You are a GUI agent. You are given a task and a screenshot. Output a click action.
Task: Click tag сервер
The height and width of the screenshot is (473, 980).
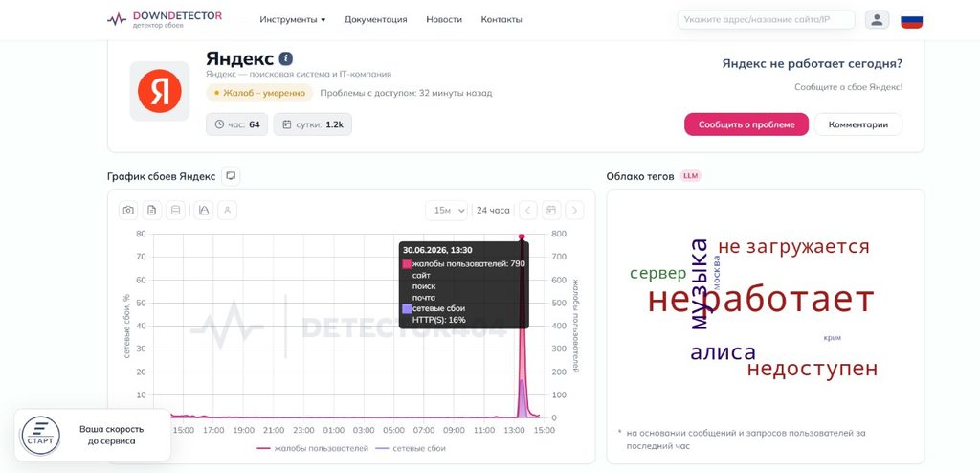tap(658, 274)
